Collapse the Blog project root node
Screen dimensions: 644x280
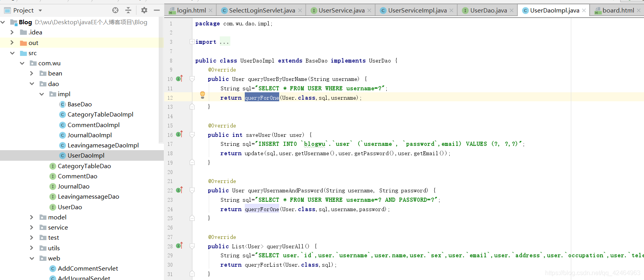3,22
